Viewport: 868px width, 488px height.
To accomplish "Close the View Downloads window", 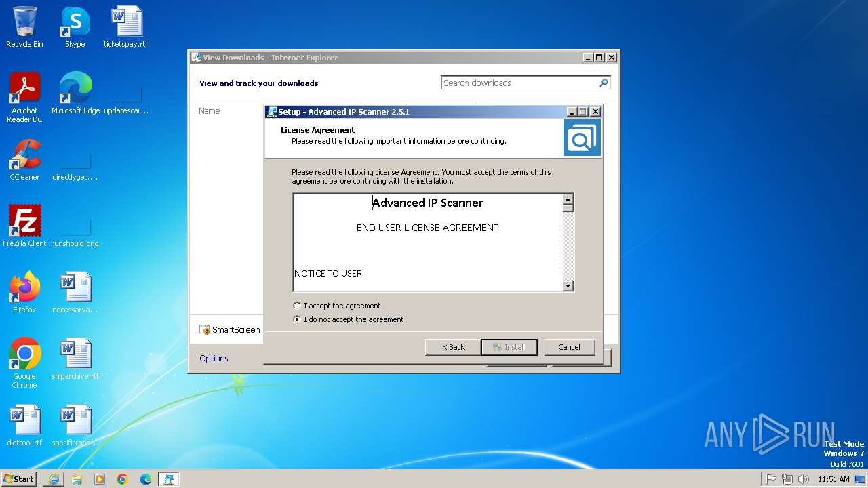I will (x=612, y=58).
